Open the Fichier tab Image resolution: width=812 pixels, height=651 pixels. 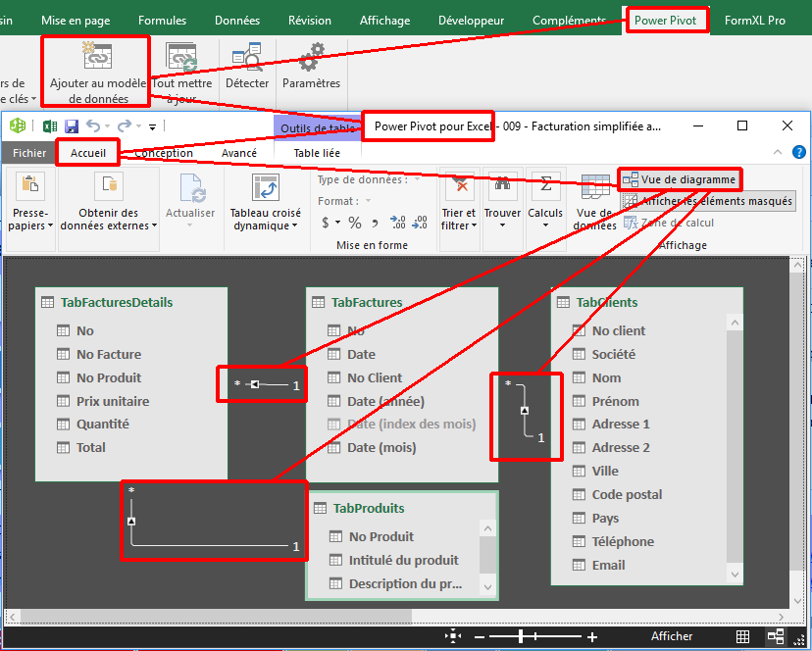[x=29, y=153]
